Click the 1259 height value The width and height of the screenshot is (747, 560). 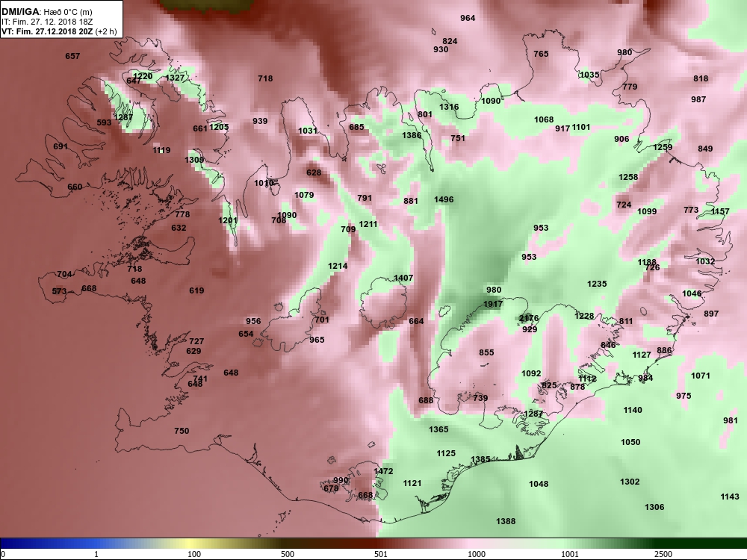663,147
